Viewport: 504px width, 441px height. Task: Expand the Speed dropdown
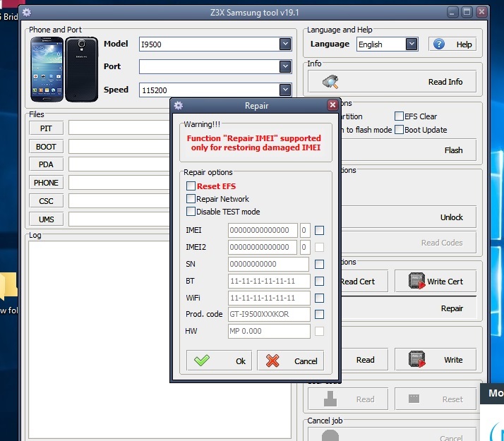[x=284, y=90]
